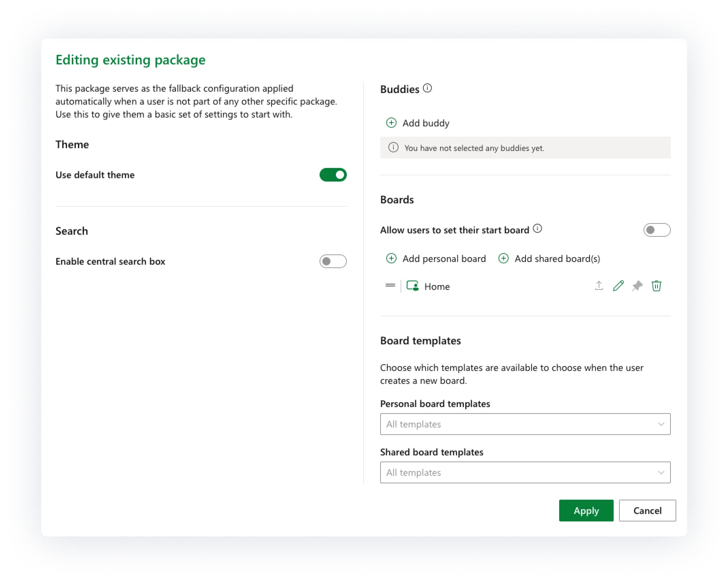Image resolution: width=728 pixels, height=580 pixels.
Task: Enable central search box toggle
Action: tap(333, 261)
